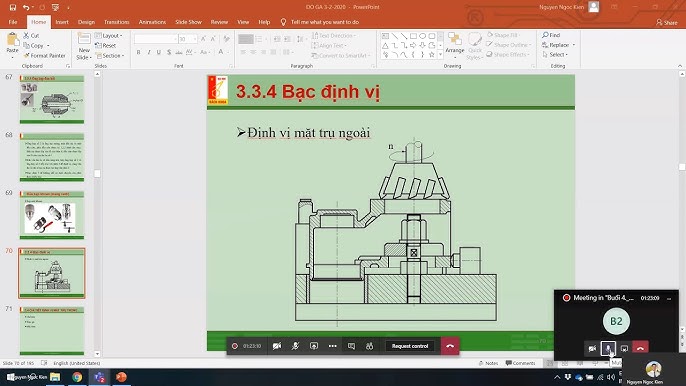Viewport: 686px width, 386px height.
Task: Undo the last action
Action: coord(26,7)
